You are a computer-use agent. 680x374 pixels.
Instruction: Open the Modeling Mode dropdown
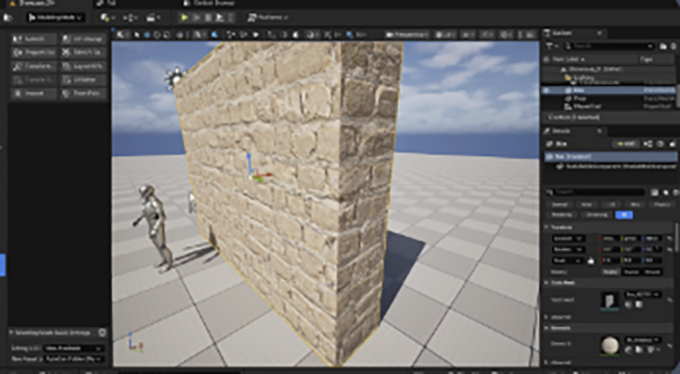pyautogui.click(x=56, y=17)
